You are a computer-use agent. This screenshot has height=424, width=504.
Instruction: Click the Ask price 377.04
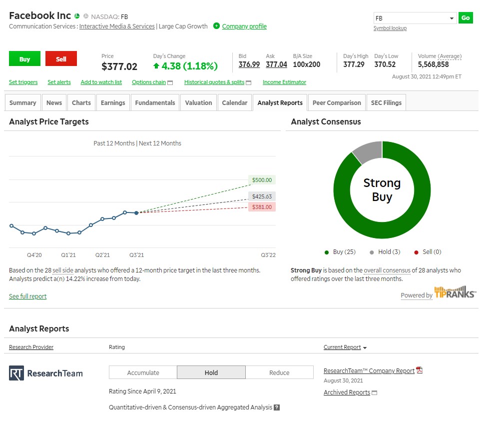276,64
